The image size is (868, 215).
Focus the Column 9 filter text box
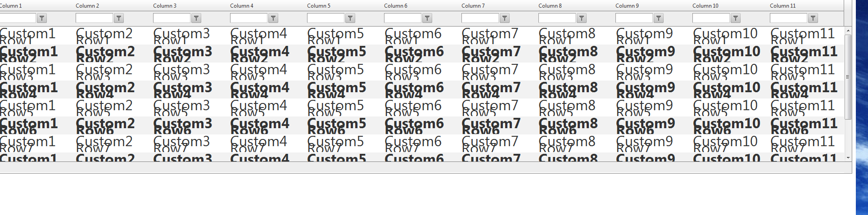click(634, 18)
